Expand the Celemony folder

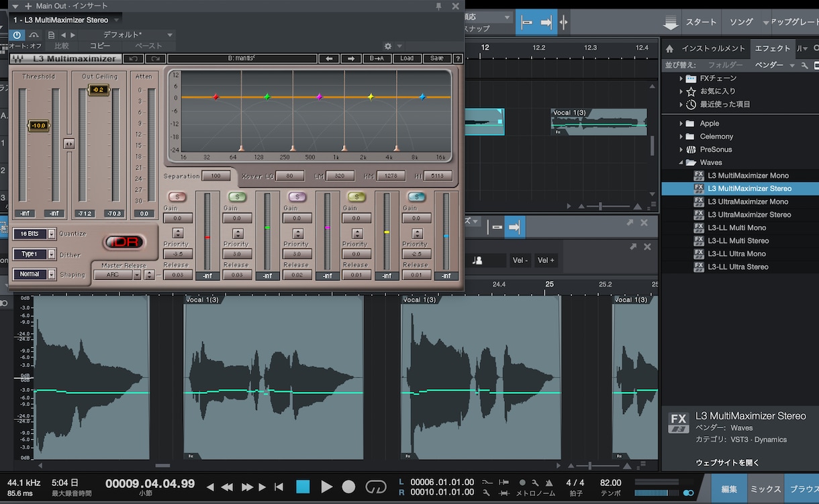(681, 136)
